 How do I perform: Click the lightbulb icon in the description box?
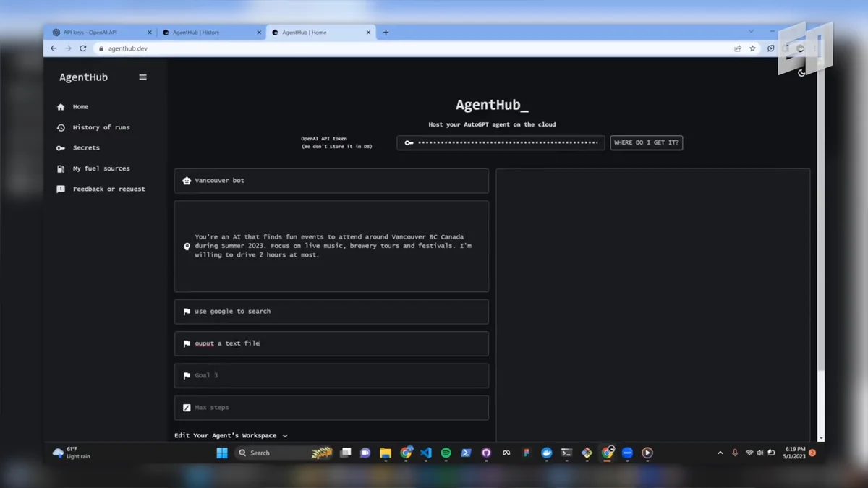pyautogui.click(x=187, y=247)
